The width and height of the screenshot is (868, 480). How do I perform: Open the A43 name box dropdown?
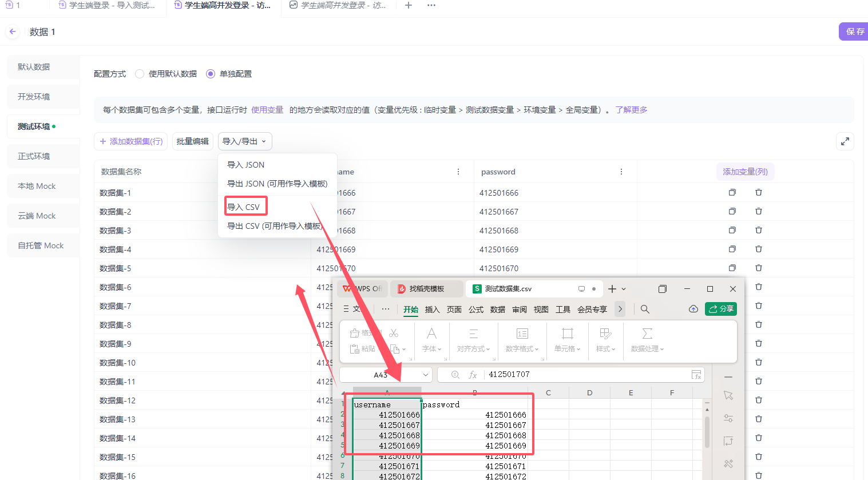424,375
